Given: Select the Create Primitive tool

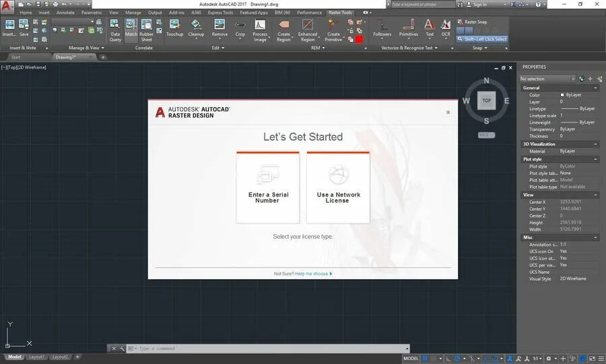Looking at the screenshot, I should point(333,30).
